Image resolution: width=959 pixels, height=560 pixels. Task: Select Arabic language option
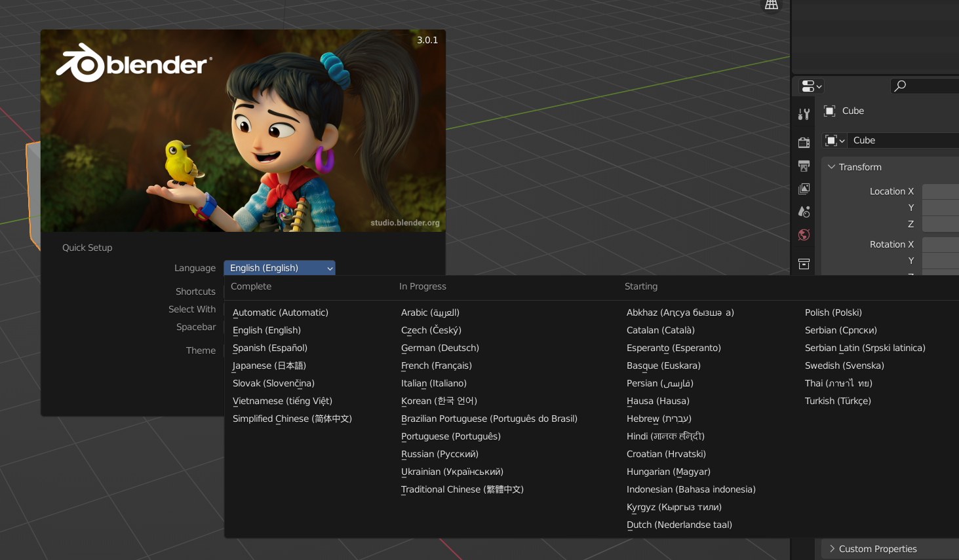pyautogui.click(x=430, y=312)
